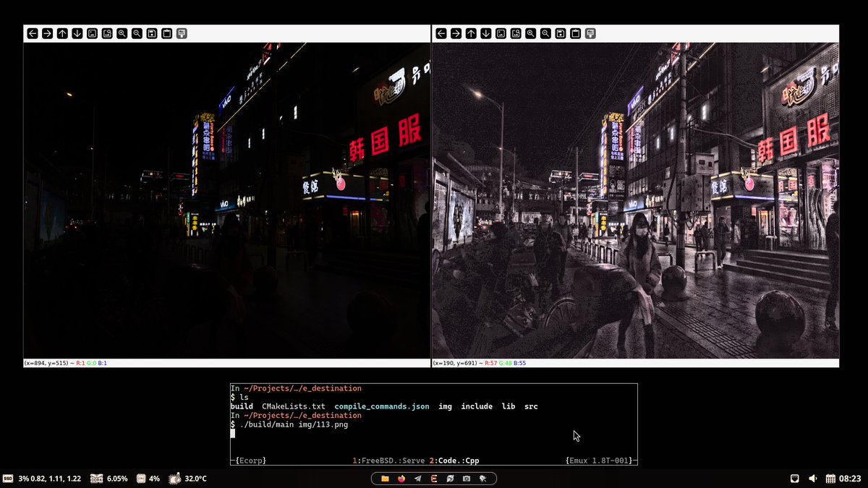868x488 pixels.
Task: Click the up-arrow icon in the left viewer toolbar
Action: click(x=62, y=33)
